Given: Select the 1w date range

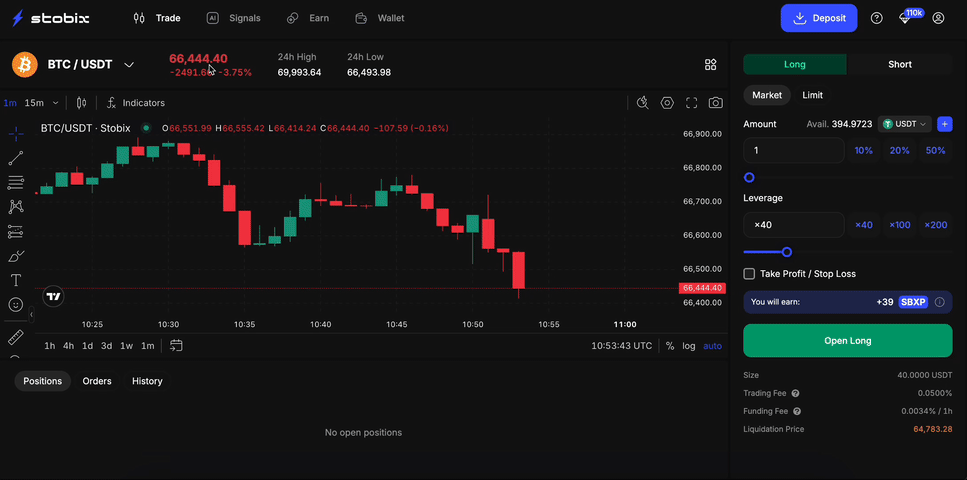Looking at the screenshot, I should coord(126,346).
